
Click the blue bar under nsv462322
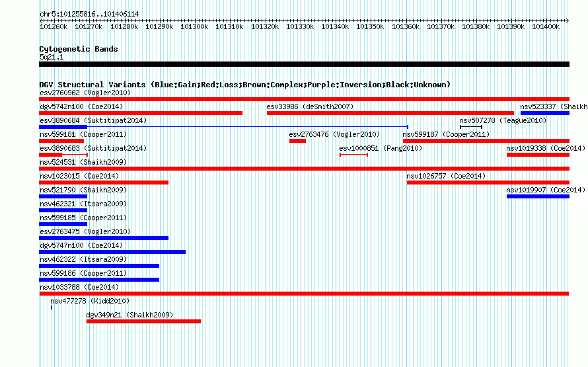99,266
